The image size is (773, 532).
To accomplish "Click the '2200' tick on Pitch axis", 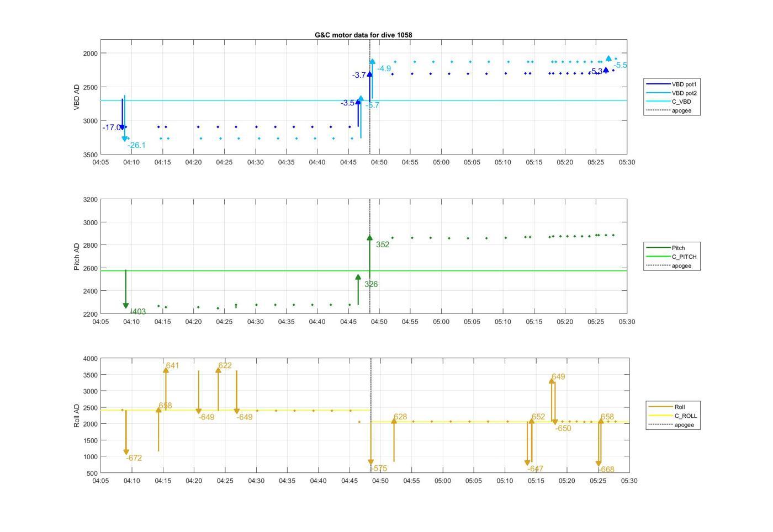I will [90, 314].
